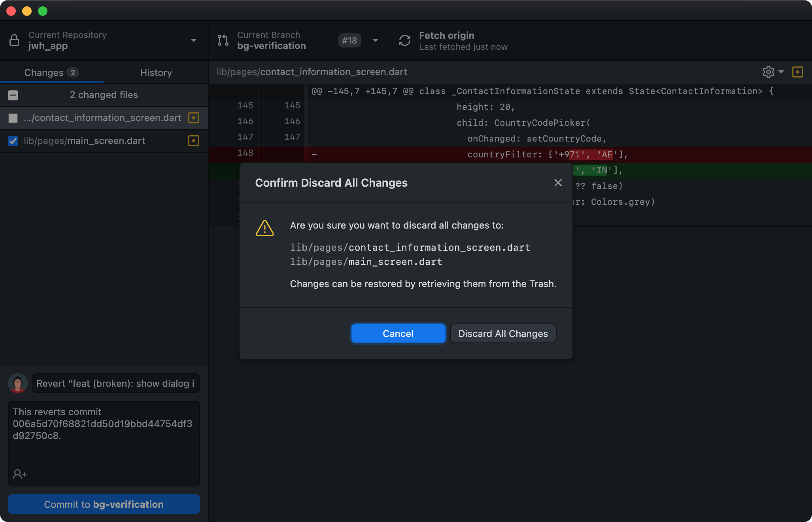The height and width of the screenshot is (522, 812).
Task: Click the pull request branch icon
Action: 223,40
